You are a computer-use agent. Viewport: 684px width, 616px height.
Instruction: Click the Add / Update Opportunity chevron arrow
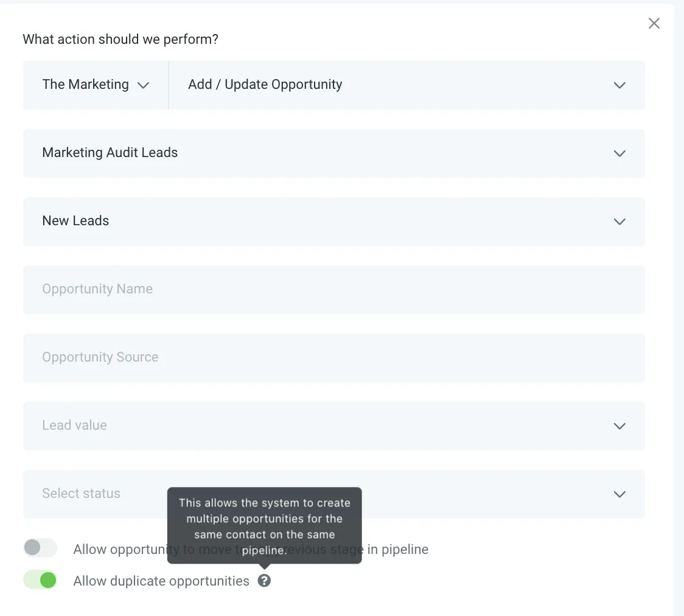619,85
